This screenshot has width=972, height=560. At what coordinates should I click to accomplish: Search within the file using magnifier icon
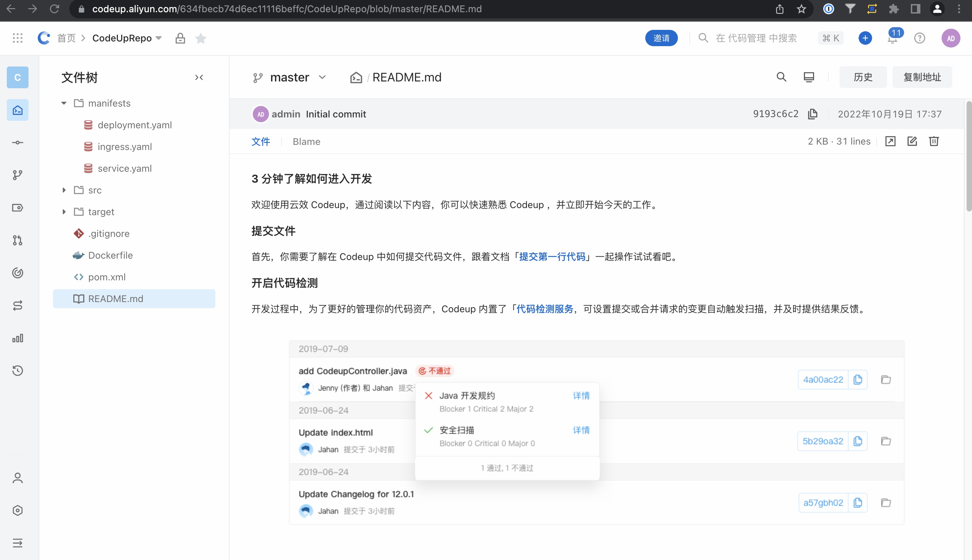(x=781, y=77)
